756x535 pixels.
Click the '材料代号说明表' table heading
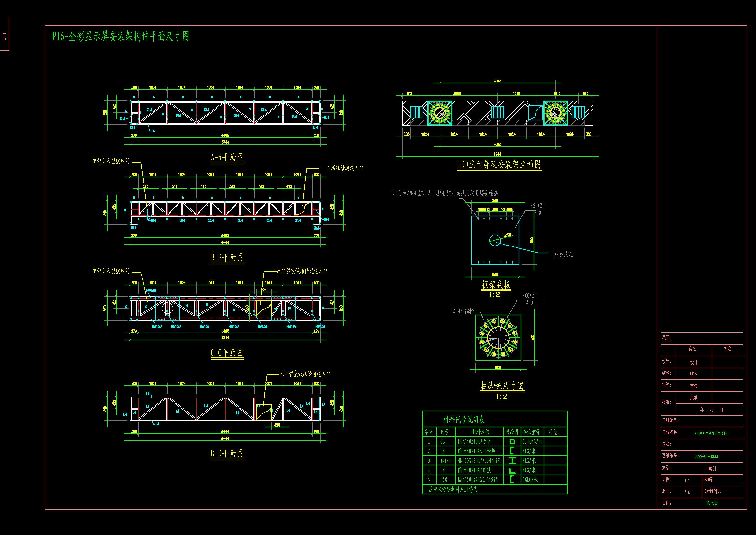[x=464, y=420]
